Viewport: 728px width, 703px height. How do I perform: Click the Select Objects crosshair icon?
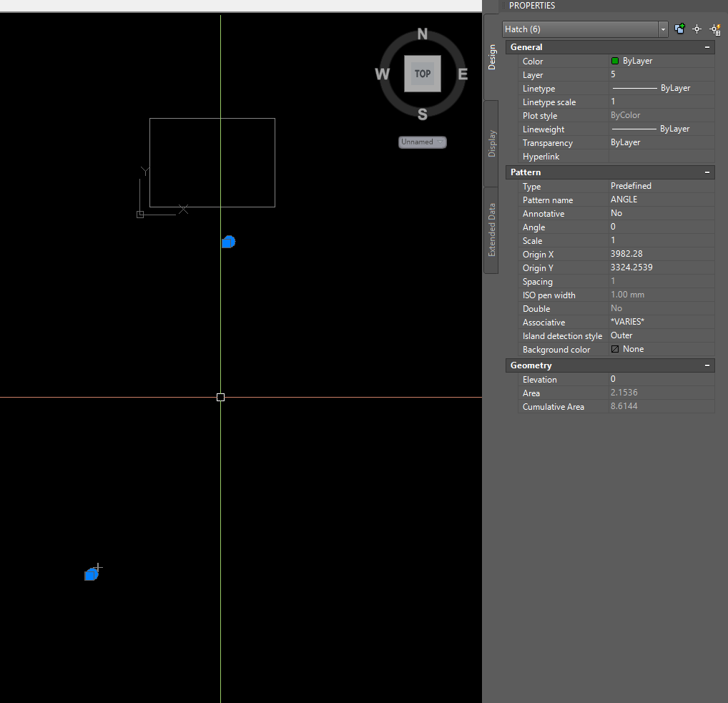point(697,29)
